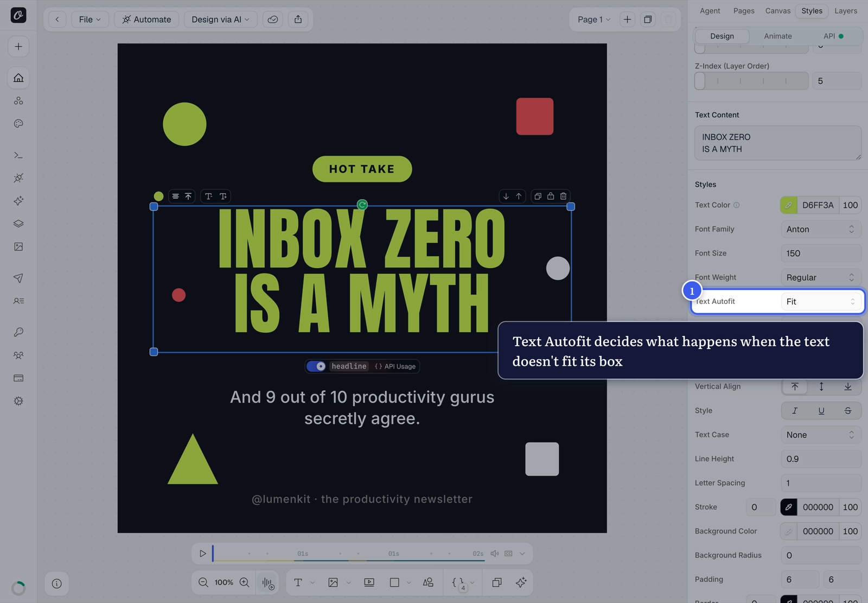Screen dimensions: 868x603
Task: Toggle the timeline volume speaker
Action: [494, 554]
